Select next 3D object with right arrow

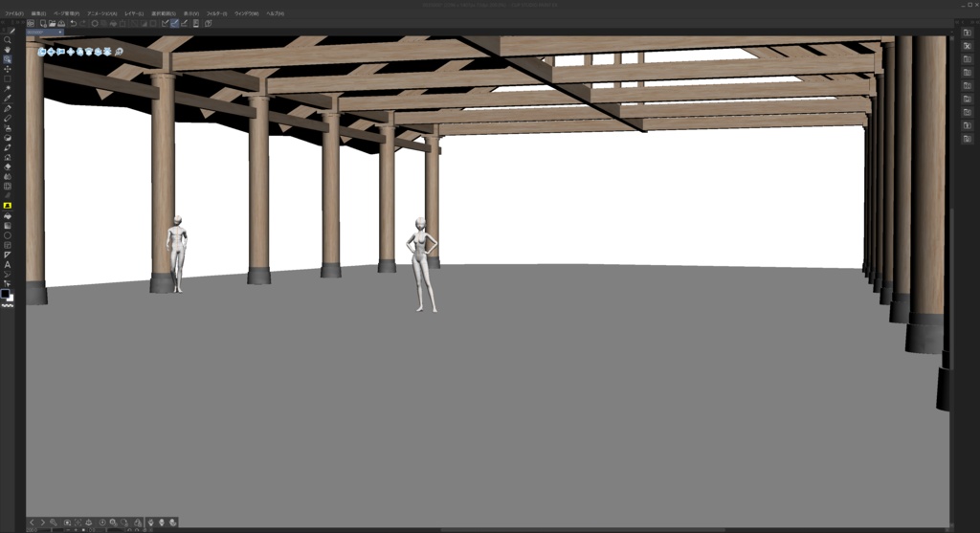point(42,522)
